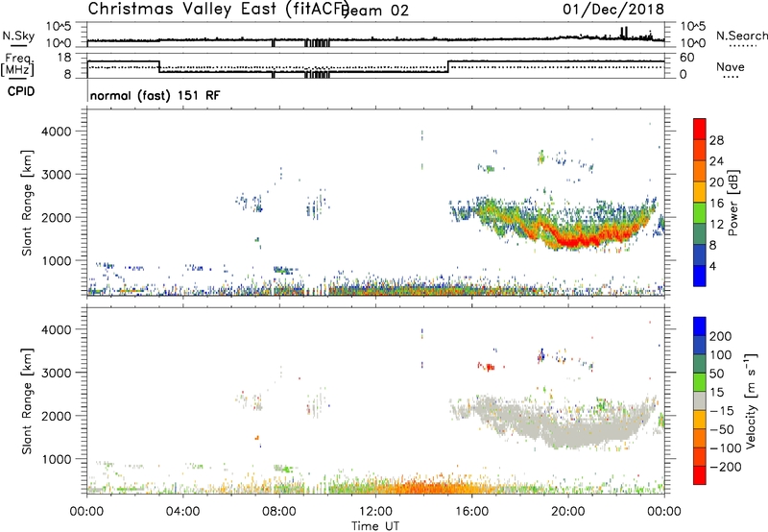Pick the red top segment of Power colorbar

pyautogui.click(x=700, y=130)
